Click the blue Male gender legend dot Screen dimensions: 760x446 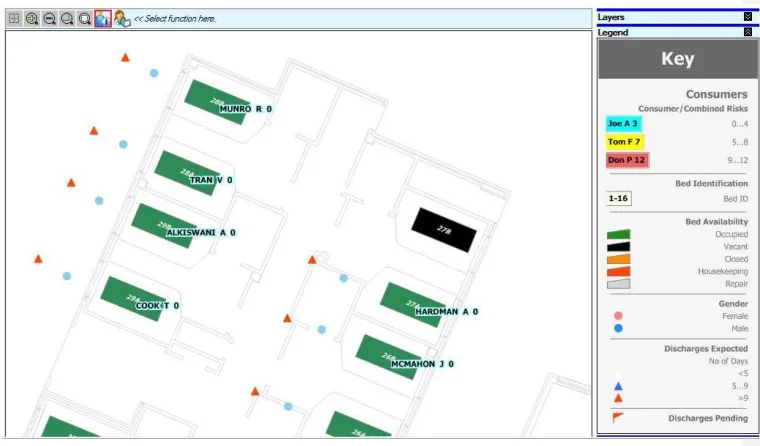(618, 328)
